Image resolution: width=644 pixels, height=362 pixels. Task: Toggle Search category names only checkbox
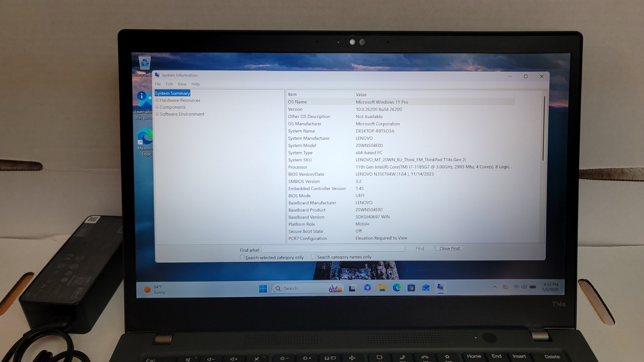[314, 257]
